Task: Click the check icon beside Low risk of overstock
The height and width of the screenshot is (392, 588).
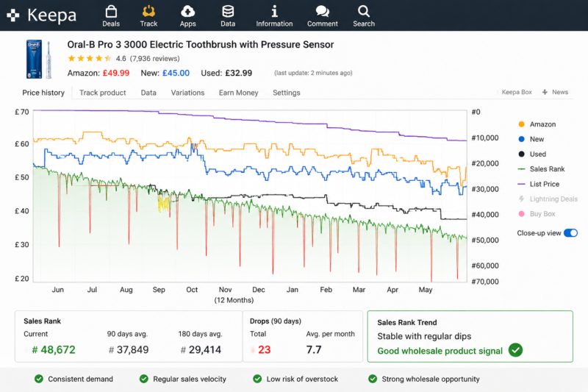Action: (x=257, y=379)
